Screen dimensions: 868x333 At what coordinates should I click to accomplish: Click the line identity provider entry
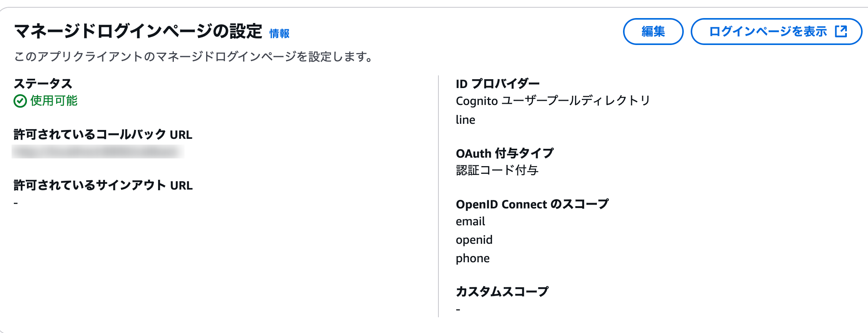pos(465,120)
